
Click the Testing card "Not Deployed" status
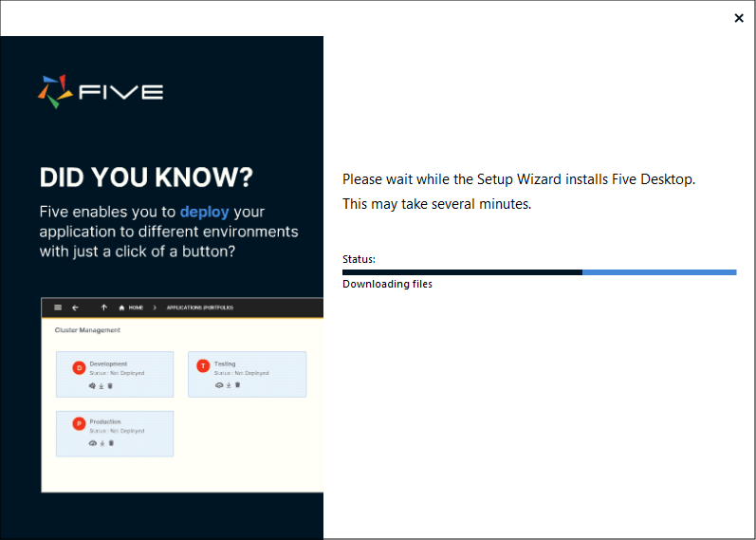click(251, 373)
